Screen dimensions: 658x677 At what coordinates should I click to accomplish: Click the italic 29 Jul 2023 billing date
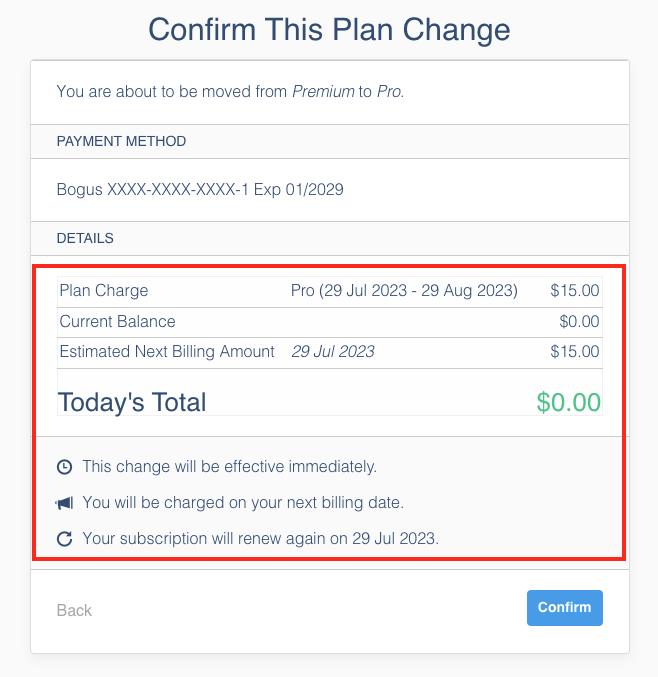[333, 352]
